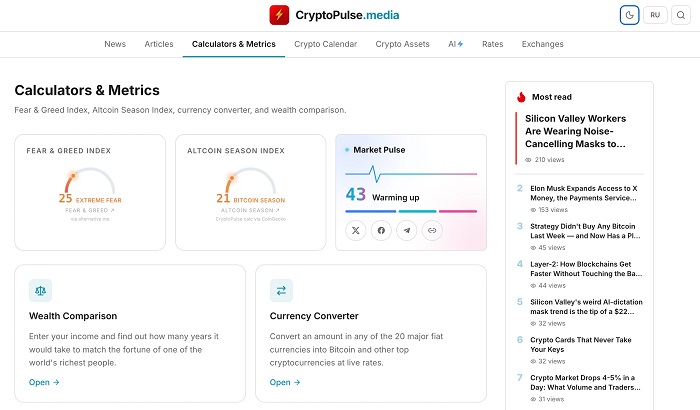This screenshot has height=410, width=700.
Task: Select the Calculators & Metrics tab
Action: click(x=233, y=44)
